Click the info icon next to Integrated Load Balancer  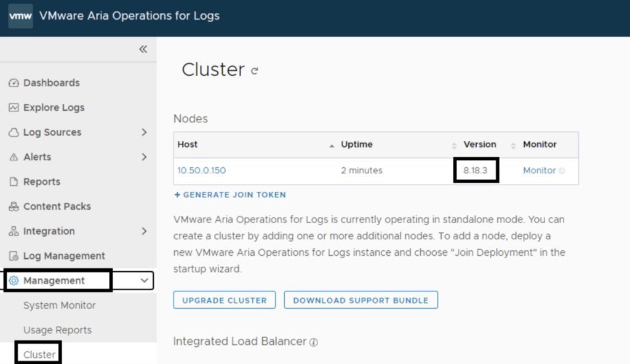314,342
